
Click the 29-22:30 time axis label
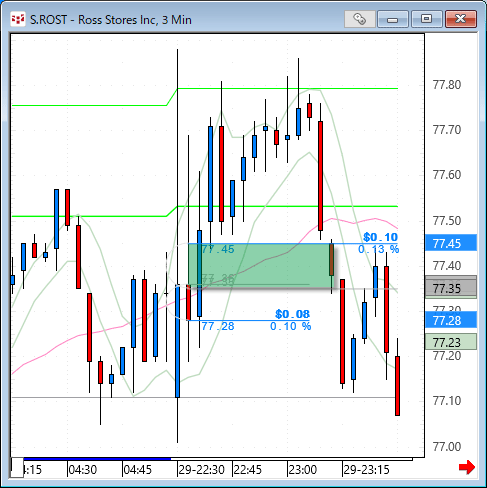pyautogui.click(x=201, y=470)
